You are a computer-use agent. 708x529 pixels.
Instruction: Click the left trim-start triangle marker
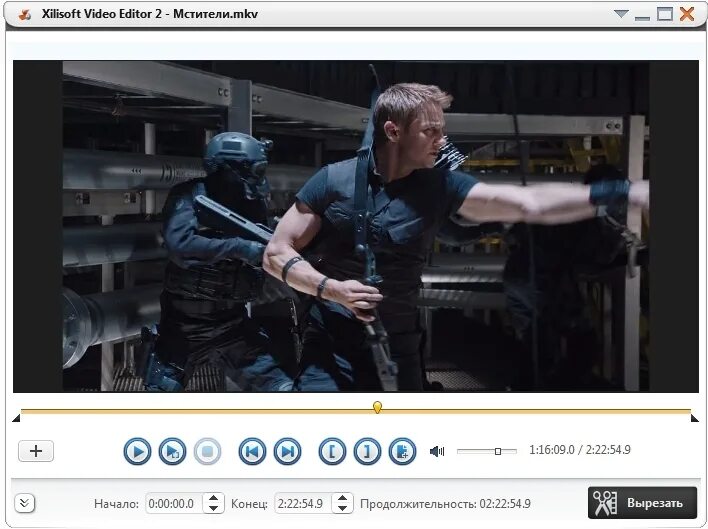pos(16,418)
